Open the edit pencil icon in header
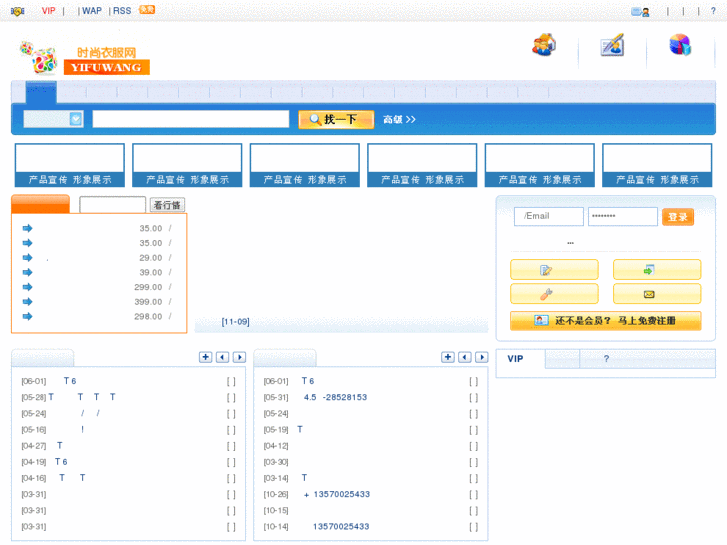Screen dimensions: 727x545 pyautogui.click(x=612, y=46)
